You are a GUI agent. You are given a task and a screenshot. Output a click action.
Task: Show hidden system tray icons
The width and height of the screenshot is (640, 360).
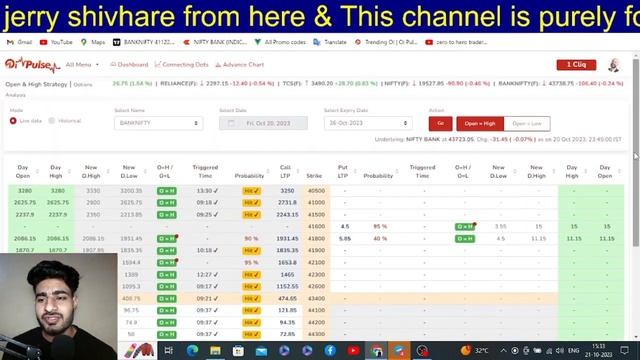[503, 351]
